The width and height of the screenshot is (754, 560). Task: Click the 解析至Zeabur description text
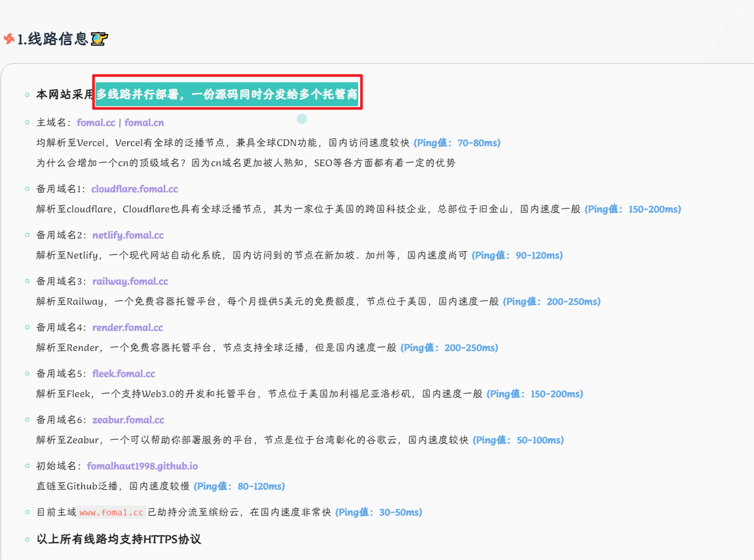(252, 440)
